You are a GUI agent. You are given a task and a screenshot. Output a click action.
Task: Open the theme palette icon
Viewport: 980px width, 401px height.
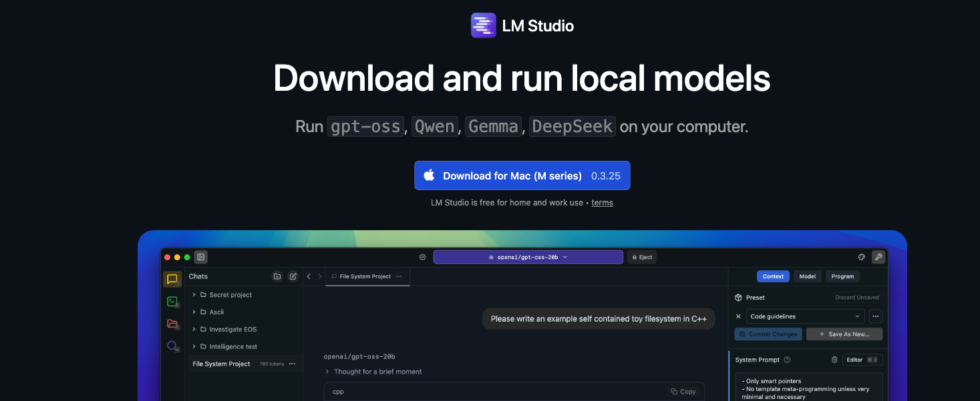coord(861,257)
